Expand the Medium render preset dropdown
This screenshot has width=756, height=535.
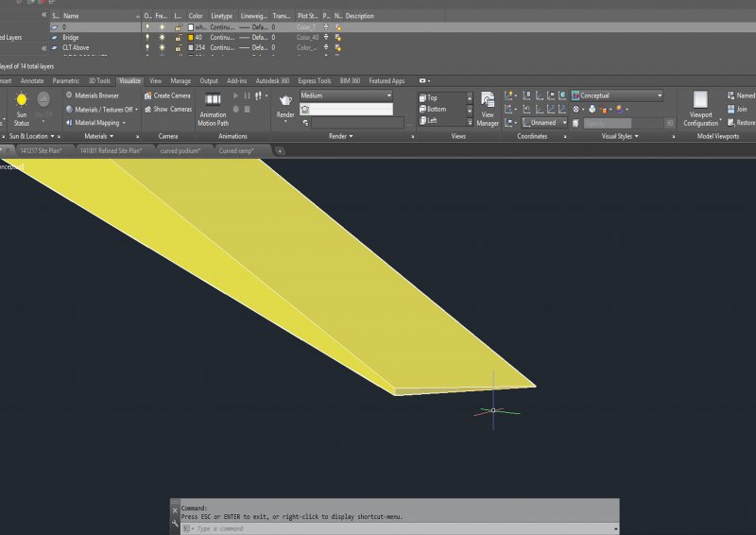point(346,95)
